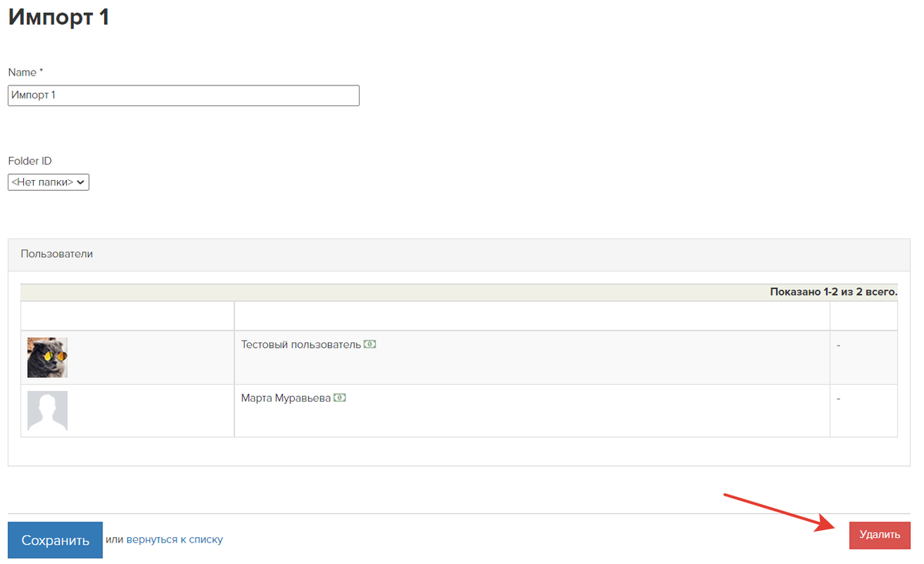Open the Folder ID dropdown

[49, 182]
